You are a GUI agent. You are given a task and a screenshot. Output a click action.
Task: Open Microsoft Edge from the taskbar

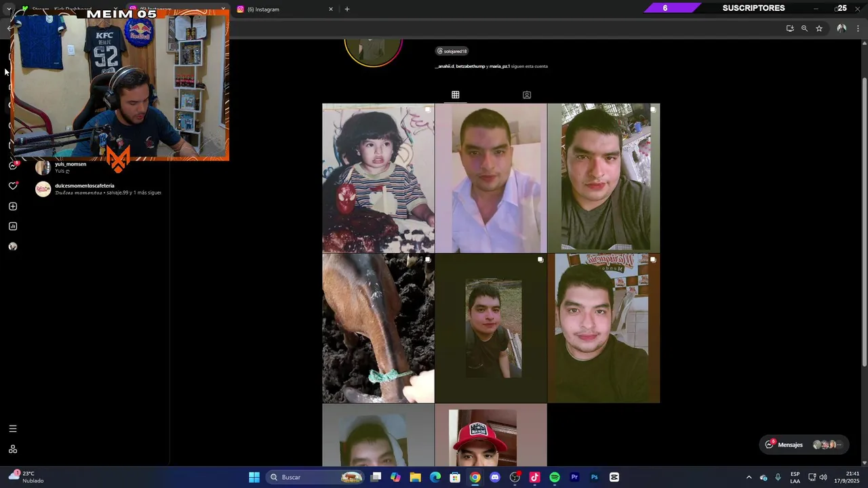tap(435, 477)
